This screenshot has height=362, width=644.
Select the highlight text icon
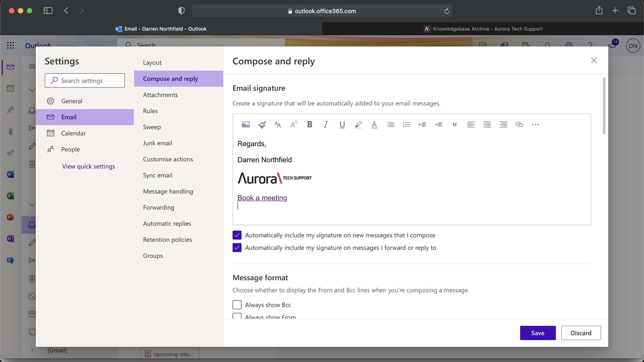coord(358,124)
